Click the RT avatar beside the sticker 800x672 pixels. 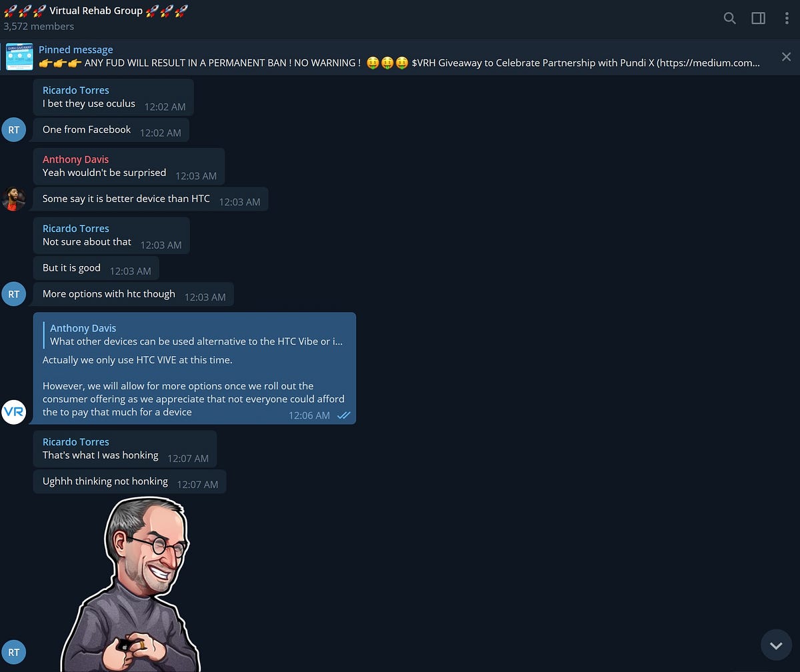[x=14, y=652]
